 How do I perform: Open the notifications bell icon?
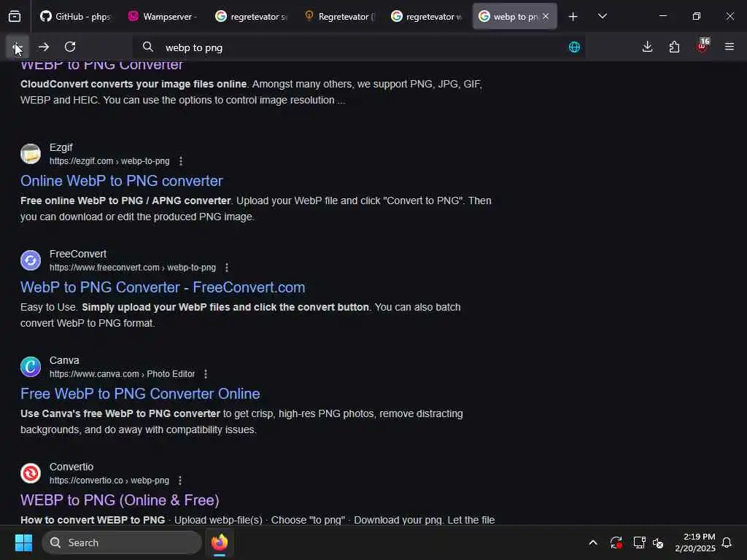[x=727, y=542]
